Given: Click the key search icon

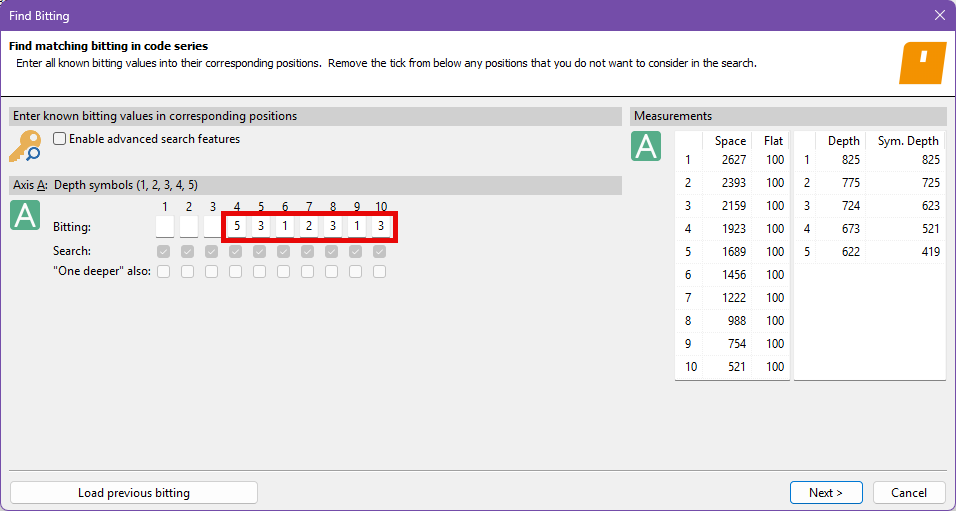Looking at the screenshot, I should [25, 146].
